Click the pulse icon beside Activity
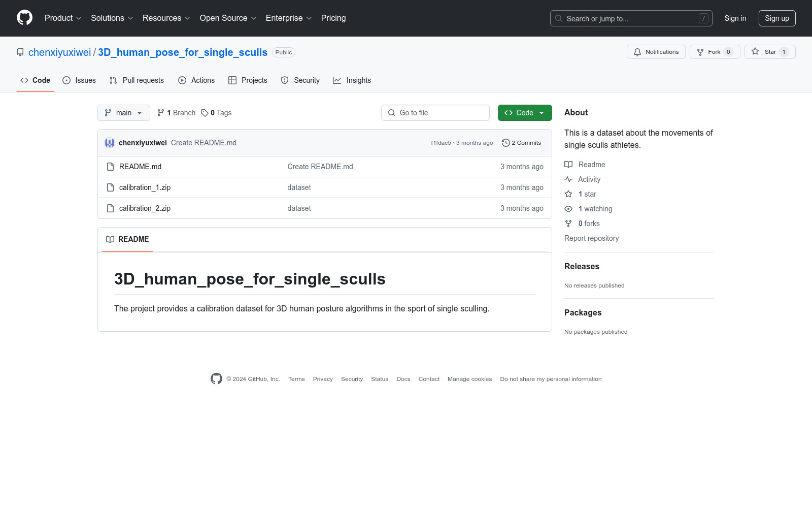 568,179
